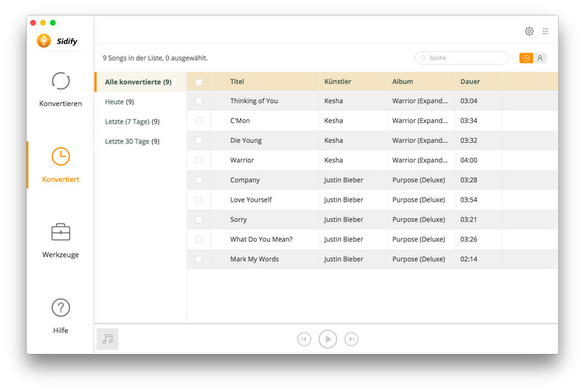Image resolution: width=585 pixels, height=392 pixels.
Task: Open settings via the gear icon
Action: (x=529, y=31)
